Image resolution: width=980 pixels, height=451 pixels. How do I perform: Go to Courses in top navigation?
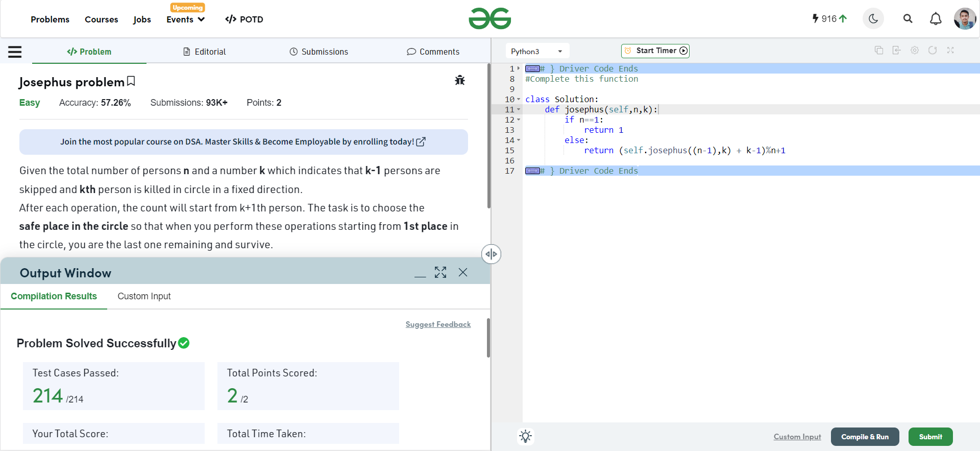[101, 19]
